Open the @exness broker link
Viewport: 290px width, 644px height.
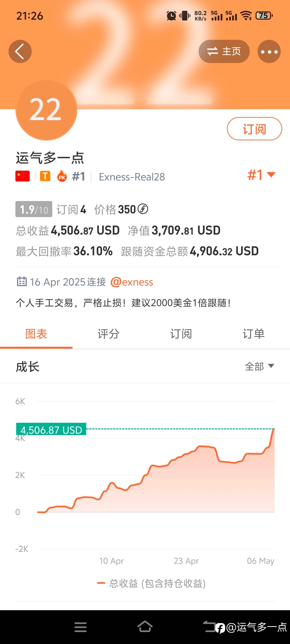click(x=132, y=282)
